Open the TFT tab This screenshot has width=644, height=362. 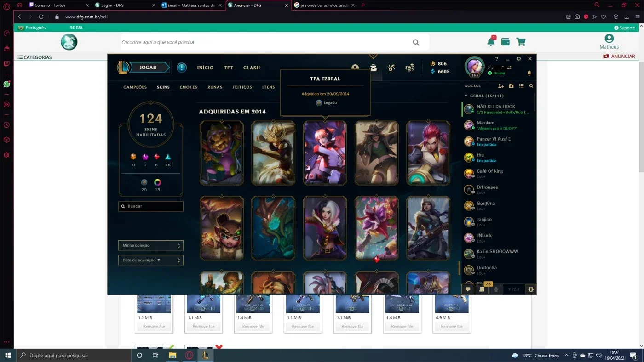[229, 68]
